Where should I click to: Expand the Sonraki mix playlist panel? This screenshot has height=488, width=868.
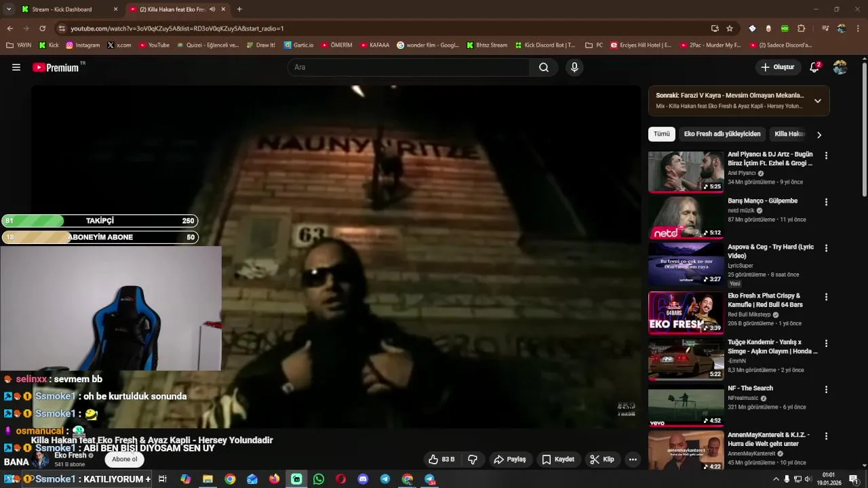tap(818, 101)
